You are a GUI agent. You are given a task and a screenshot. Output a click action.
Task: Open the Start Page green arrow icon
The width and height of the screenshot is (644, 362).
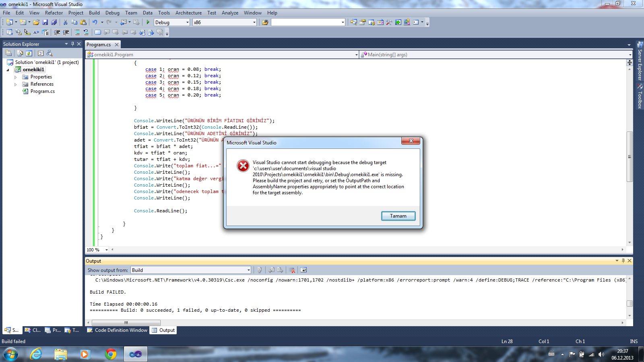pyautogui.click(x=398, y=22)
